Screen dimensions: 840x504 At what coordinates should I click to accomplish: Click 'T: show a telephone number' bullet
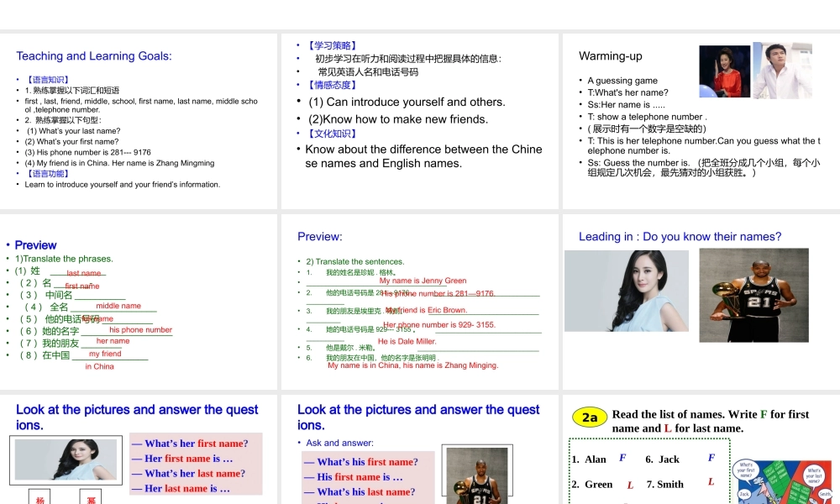647,117
